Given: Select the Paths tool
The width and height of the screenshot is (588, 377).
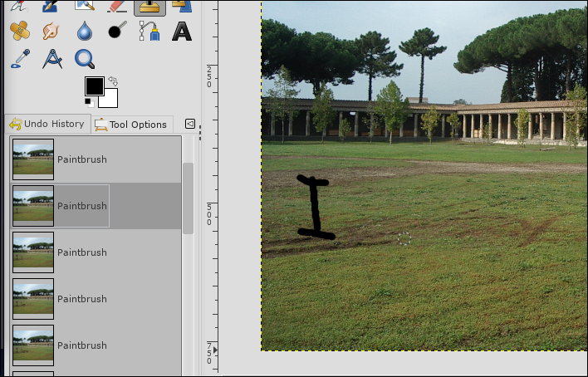Looking at the screenshot, I should (149, 31).
